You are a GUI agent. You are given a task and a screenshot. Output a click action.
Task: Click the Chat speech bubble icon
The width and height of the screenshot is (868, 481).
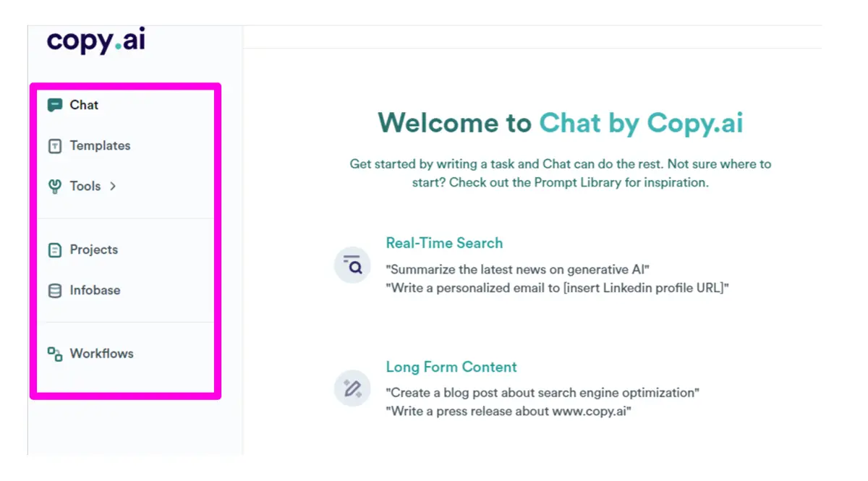click(x=55, y=106)
